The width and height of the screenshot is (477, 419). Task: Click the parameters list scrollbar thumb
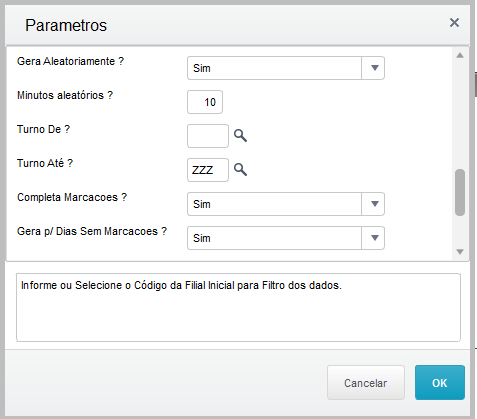point(460,193)
